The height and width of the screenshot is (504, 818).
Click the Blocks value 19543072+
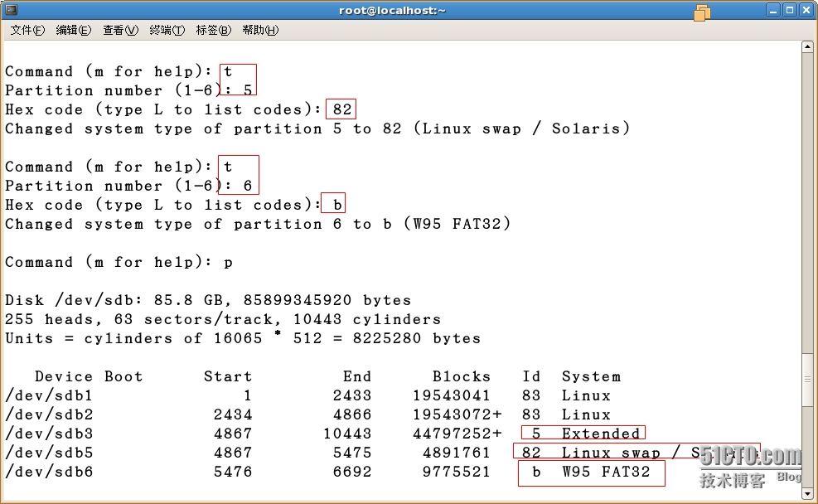(x=457, y=414)
